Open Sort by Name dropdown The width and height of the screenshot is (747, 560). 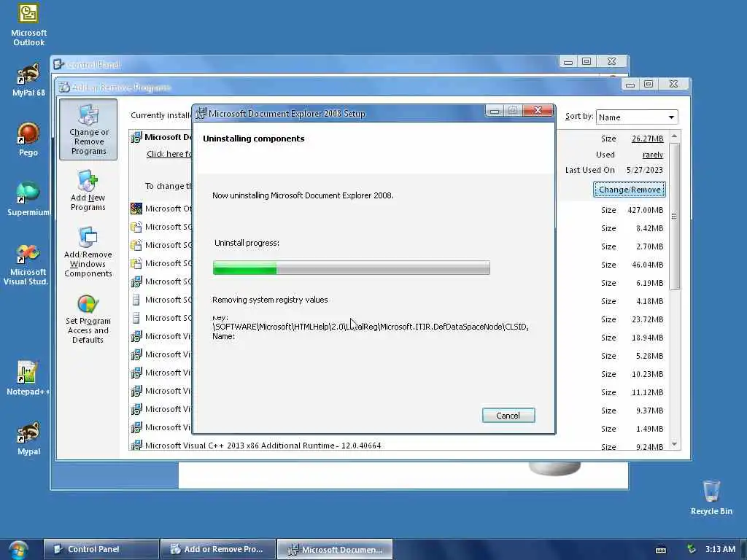636,117
